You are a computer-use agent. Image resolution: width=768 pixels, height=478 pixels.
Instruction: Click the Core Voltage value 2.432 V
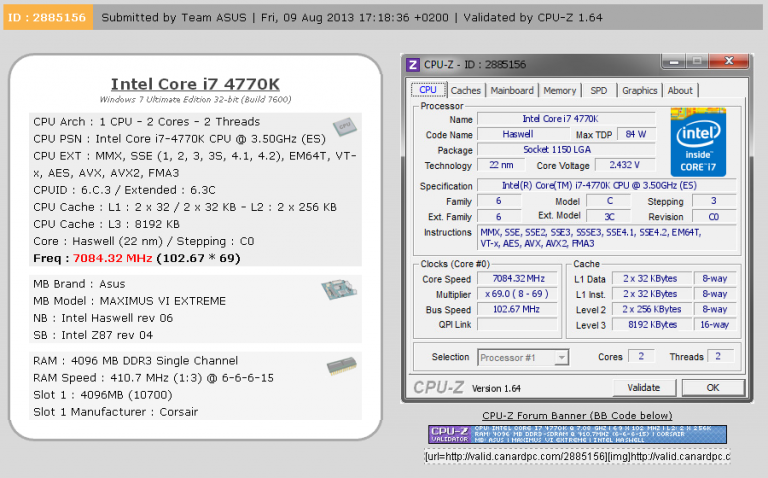click(624, 165)
